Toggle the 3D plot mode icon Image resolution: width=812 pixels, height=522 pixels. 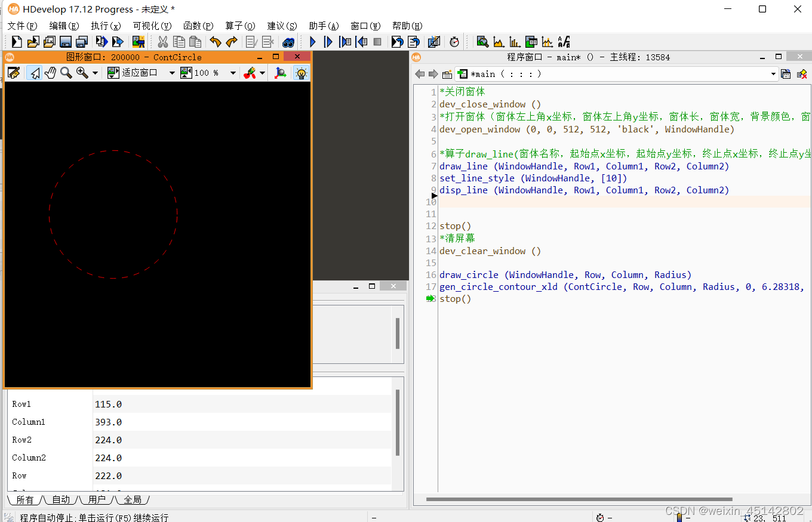click(x=280, y=73)
